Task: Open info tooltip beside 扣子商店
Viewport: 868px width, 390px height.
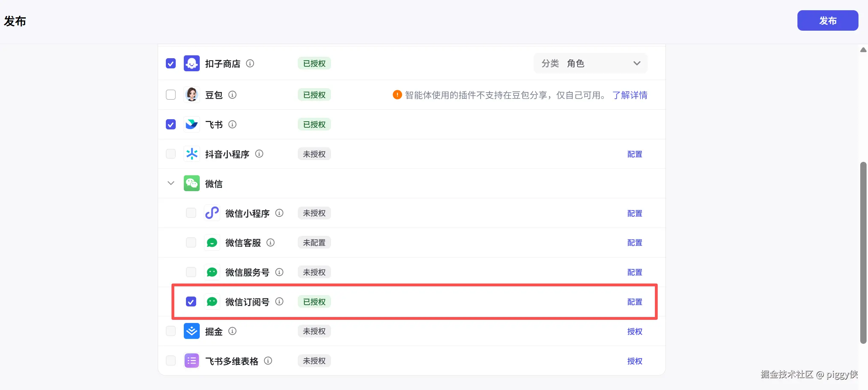Action: pyautogui.click(x=250, y=63)
